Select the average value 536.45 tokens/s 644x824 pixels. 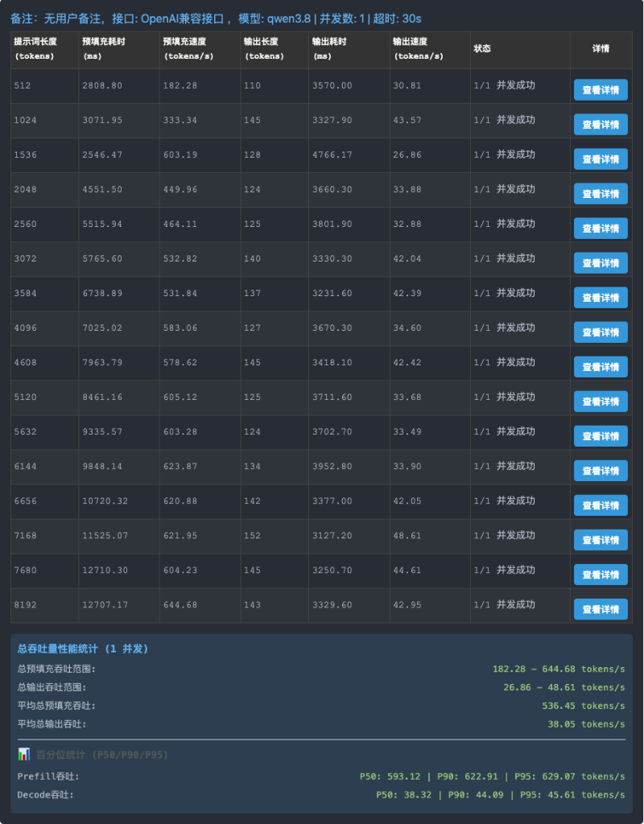(x=584, y=706)
